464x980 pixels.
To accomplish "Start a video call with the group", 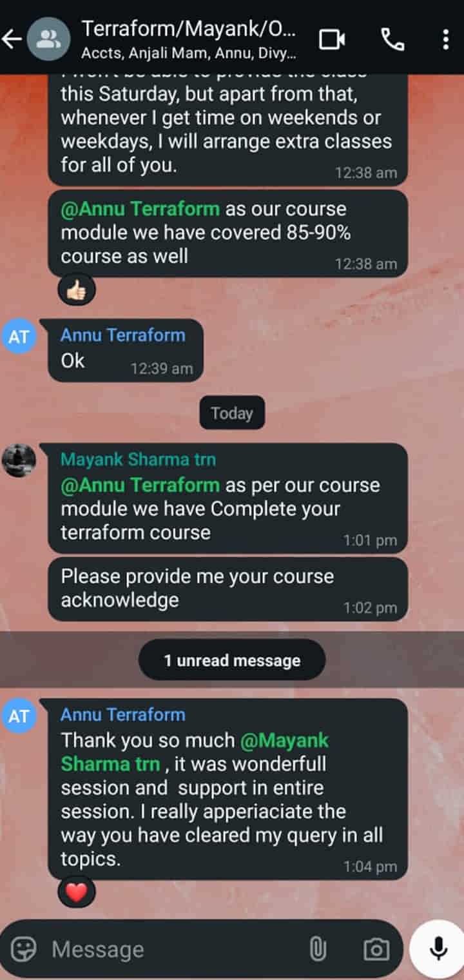I will click(333, 39).
